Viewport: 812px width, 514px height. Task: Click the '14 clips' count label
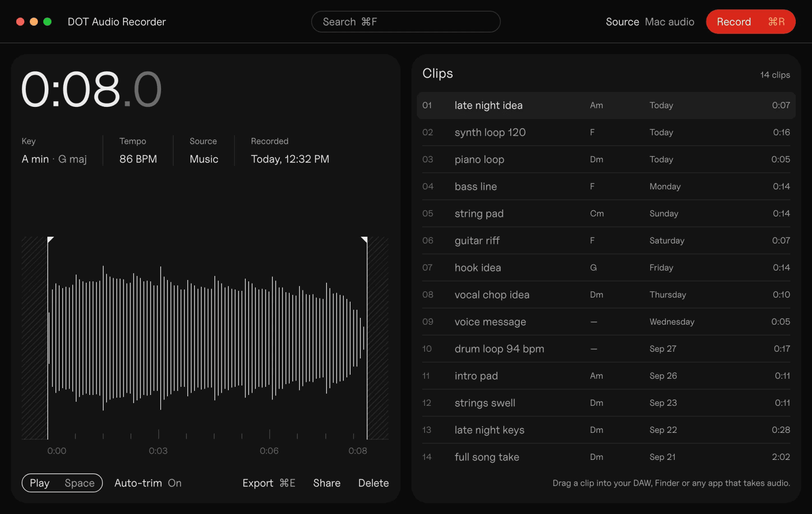[x=775, y=75]
